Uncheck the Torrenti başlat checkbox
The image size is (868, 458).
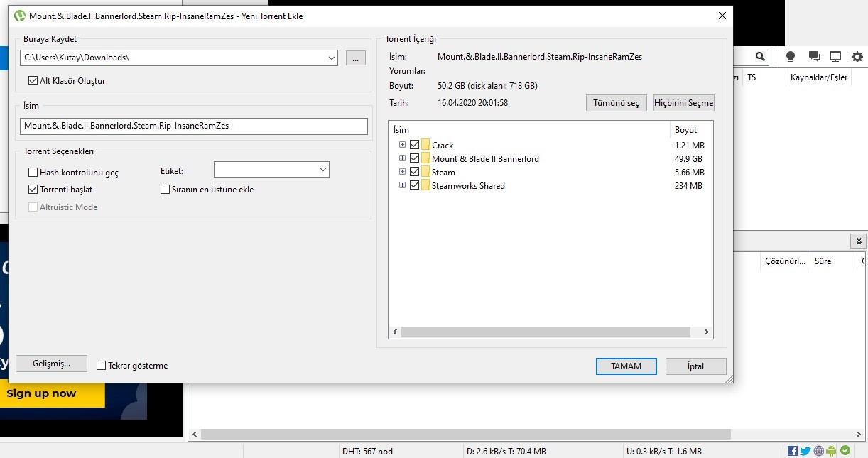pos(33,190)
